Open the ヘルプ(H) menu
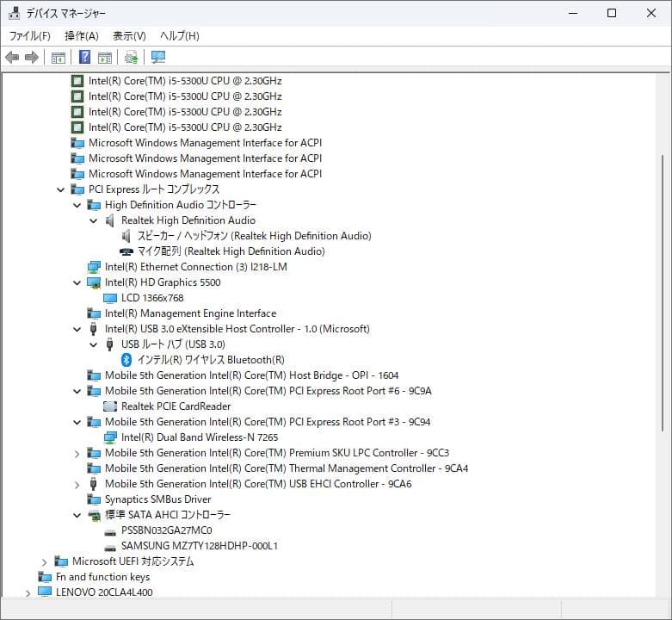This screenshot has width=672, height=620. (x=180, y=36)
